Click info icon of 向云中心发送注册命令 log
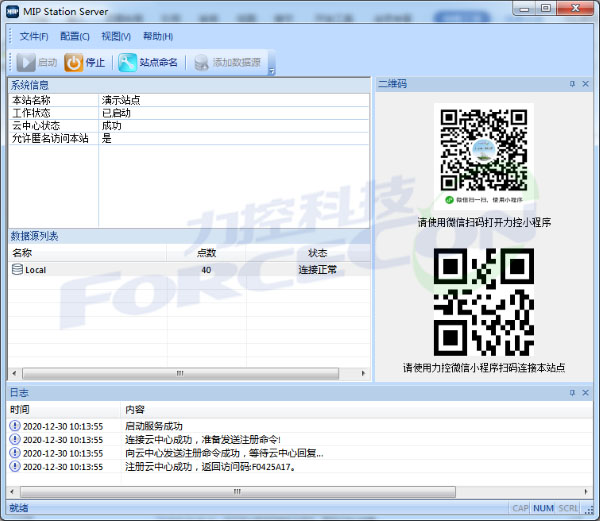This screenshot has width=600, height=521. (x=15, y=453)
